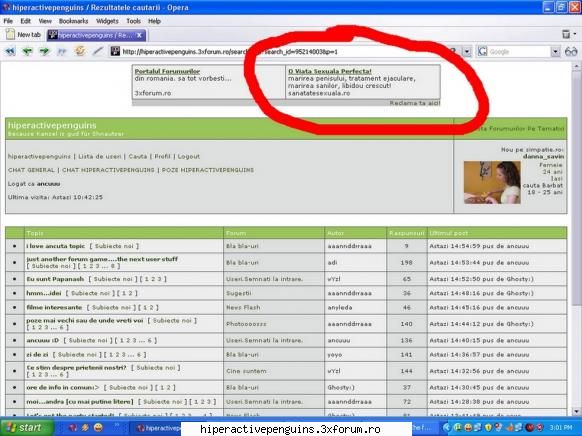Click the binoculars find icon
Screen dimensions: 582x436
click(571, 52)
